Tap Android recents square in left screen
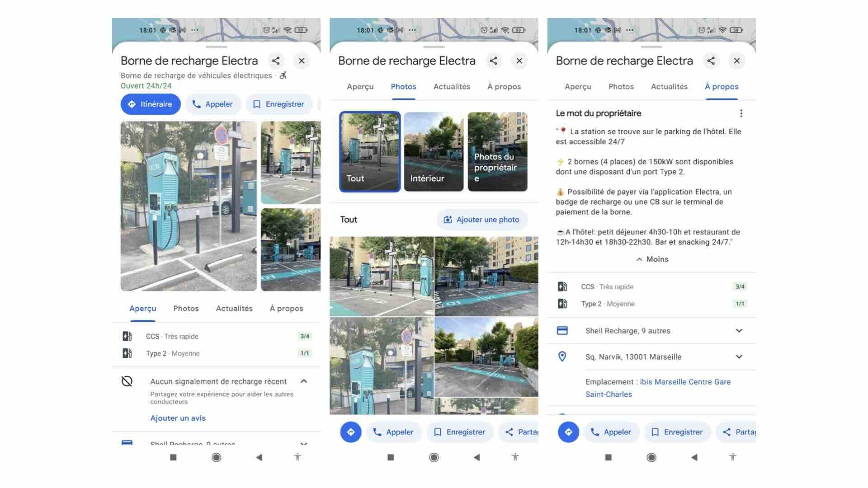The height and width of the screenshot is (488, 868). point(173,458)
